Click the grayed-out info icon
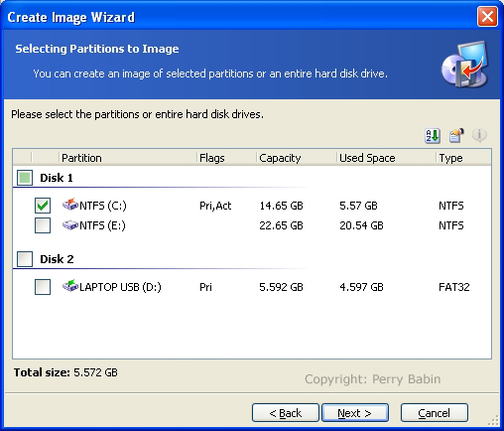504x431 pixels. [479, 135]
